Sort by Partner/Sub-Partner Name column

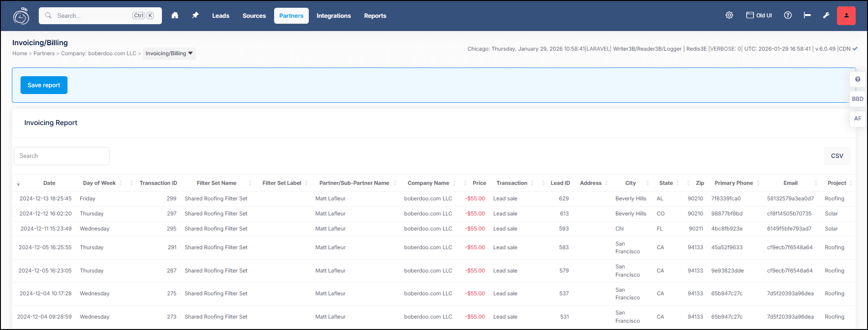pos(354,183)
